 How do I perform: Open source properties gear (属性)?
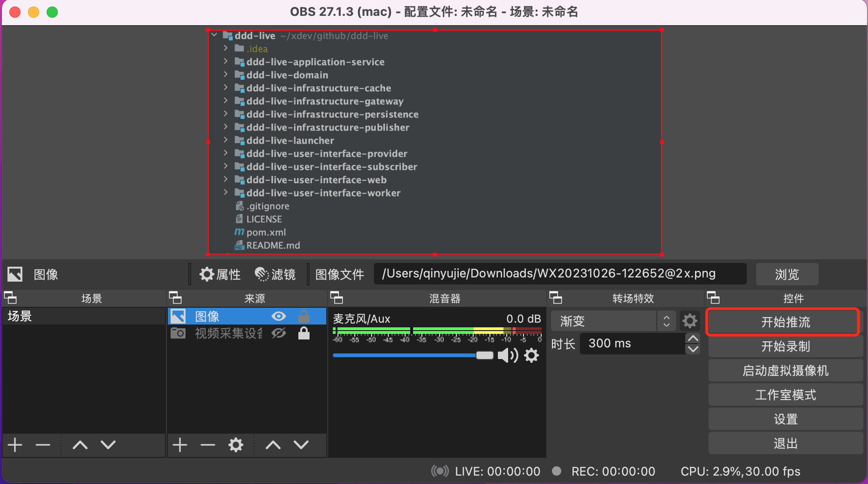click(220, 275)
